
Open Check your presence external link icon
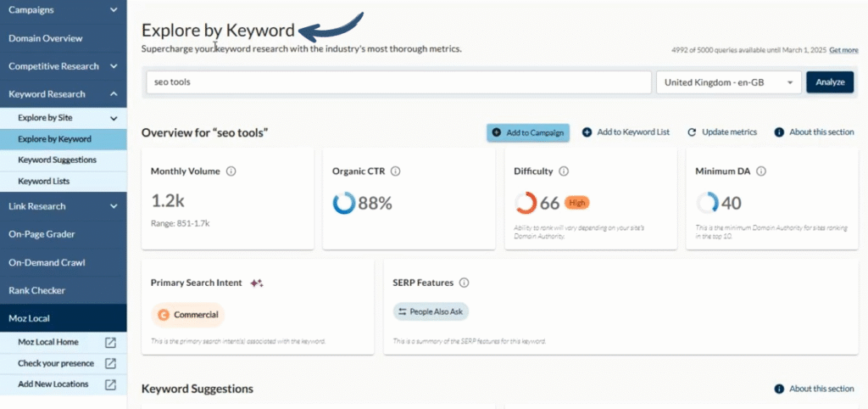(x=111, y=363)
